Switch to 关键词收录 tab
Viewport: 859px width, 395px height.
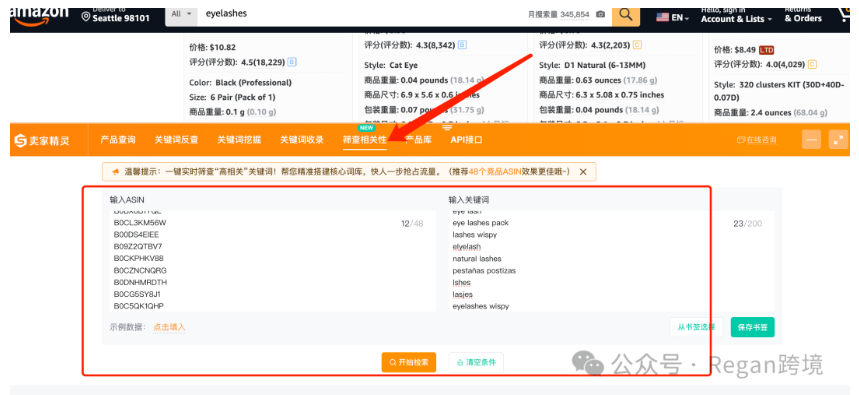[x=302, y=140]
